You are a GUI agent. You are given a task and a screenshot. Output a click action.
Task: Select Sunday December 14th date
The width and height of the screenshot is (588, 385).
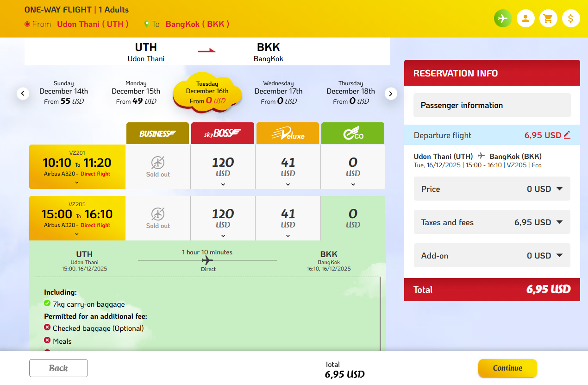click(x=64, y=93)
